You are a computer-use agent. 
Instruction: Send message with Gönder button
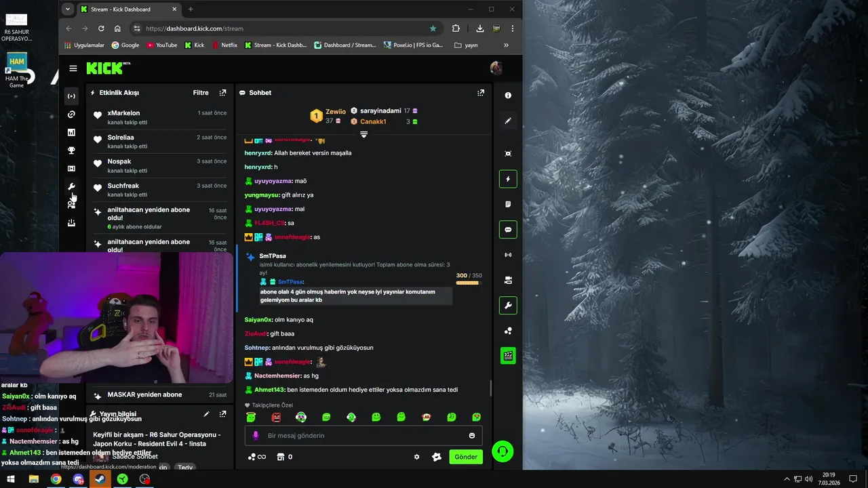pyautogui.click(x=466, y=457)
